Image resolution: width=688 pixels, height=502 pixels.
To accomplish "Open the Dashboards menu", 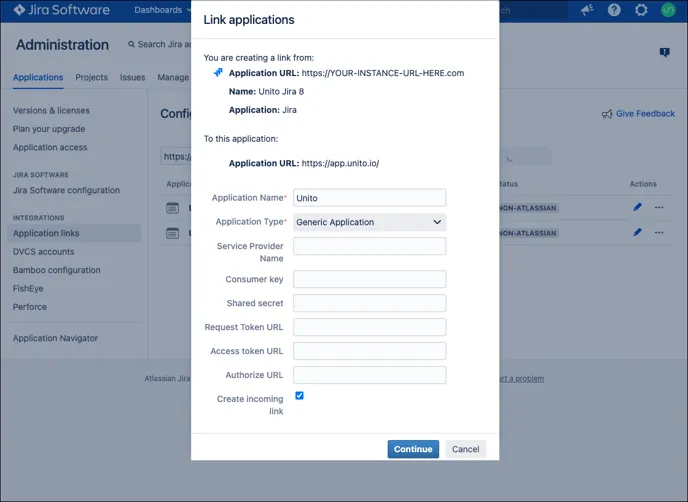I will pos(162,10).
